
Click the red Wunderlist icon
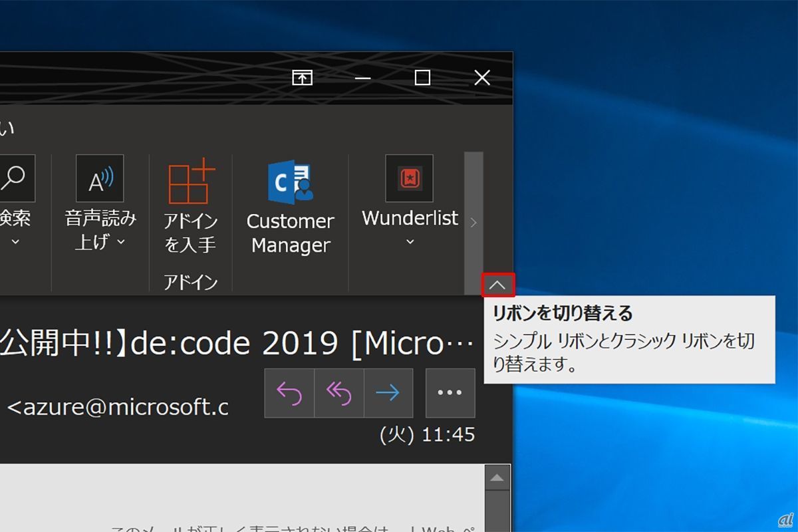[x=409, y=178]
